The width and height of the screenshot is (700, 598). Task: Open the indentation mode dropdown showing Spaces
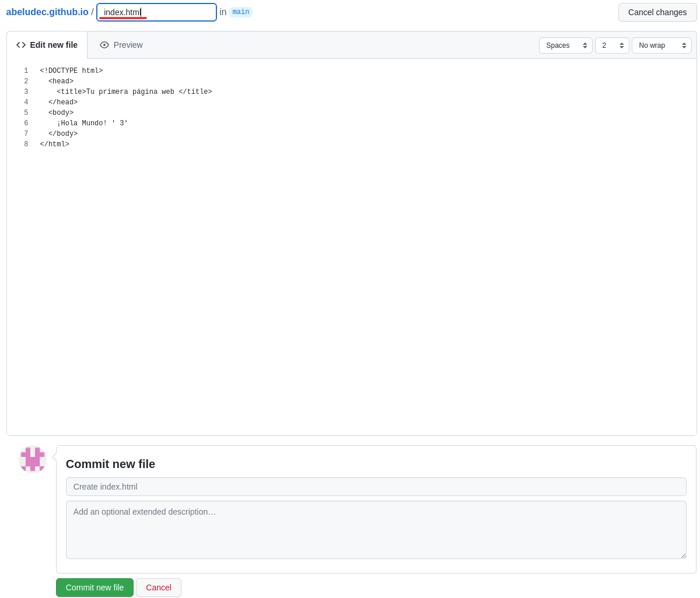tap(563, 45)
